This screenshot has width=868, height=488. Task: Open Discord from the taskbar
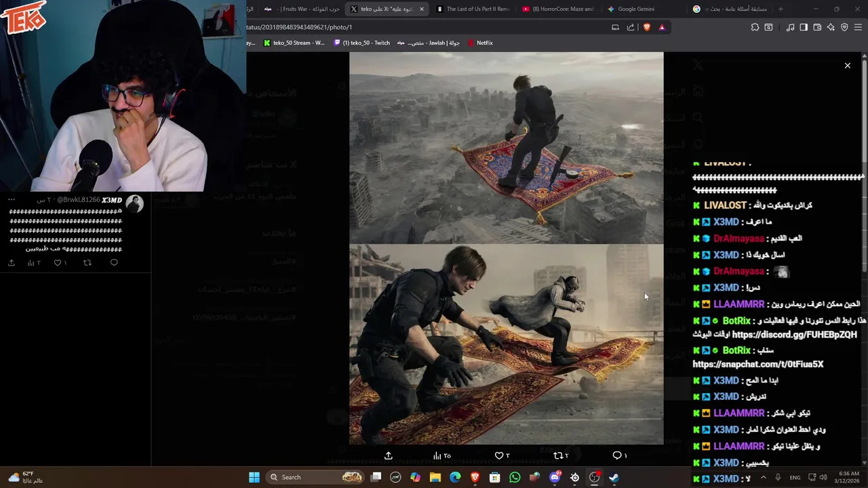pos(555,477)
